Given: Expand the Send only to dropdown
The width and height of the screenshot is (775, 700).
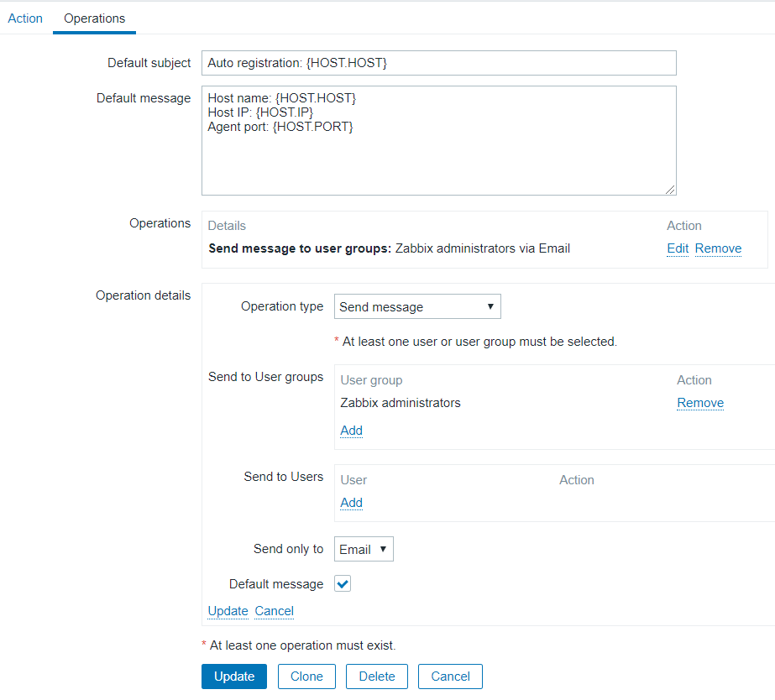Looking at the screenshot, I should 364,550.
